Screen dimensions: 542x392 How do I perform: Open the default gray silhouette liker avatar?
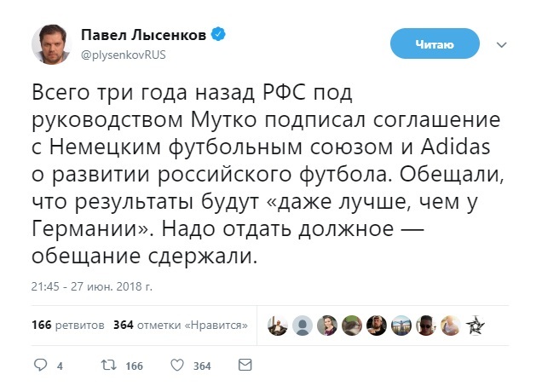point(302,325)
